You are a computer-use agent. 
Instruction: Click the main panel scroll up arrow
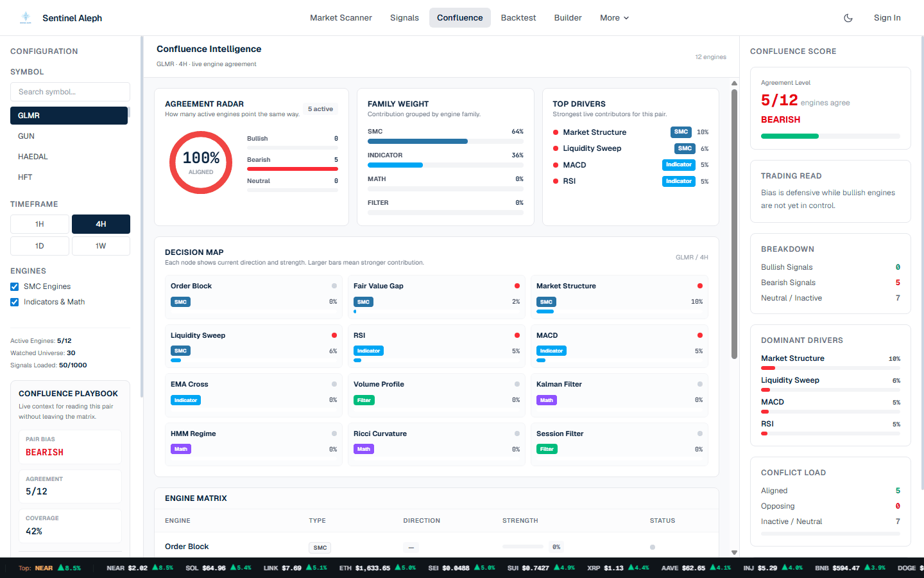point(734,83)
